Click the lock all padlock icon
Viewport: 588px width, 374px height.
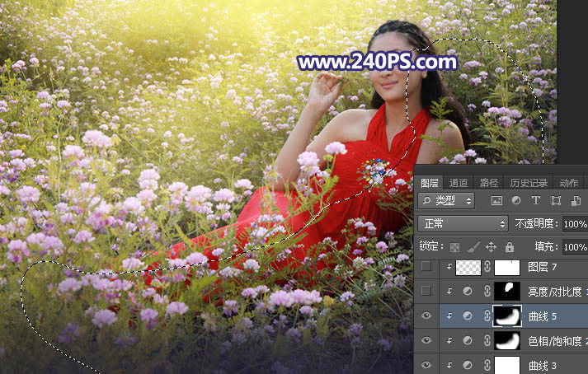coord(510,246)
